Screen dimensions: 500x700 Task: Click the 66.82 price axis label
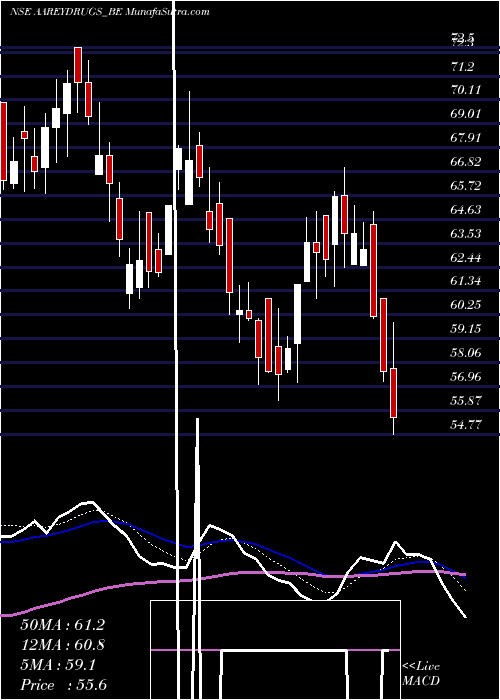[x=466, y=162]
